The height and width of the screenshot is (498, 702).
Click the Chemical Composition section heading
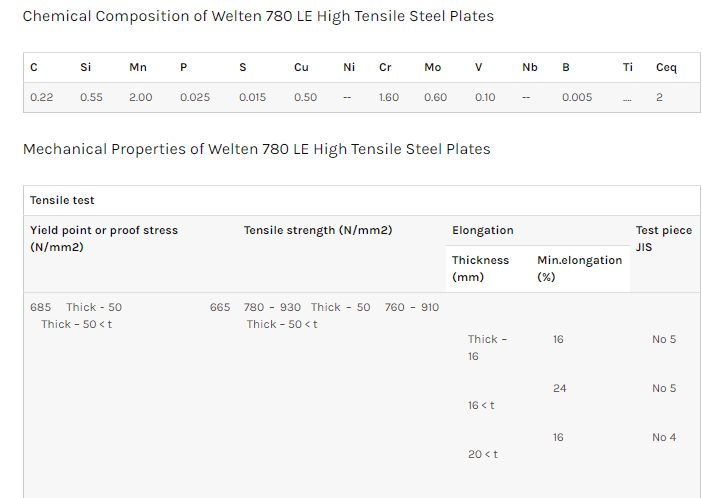point(258,16)
